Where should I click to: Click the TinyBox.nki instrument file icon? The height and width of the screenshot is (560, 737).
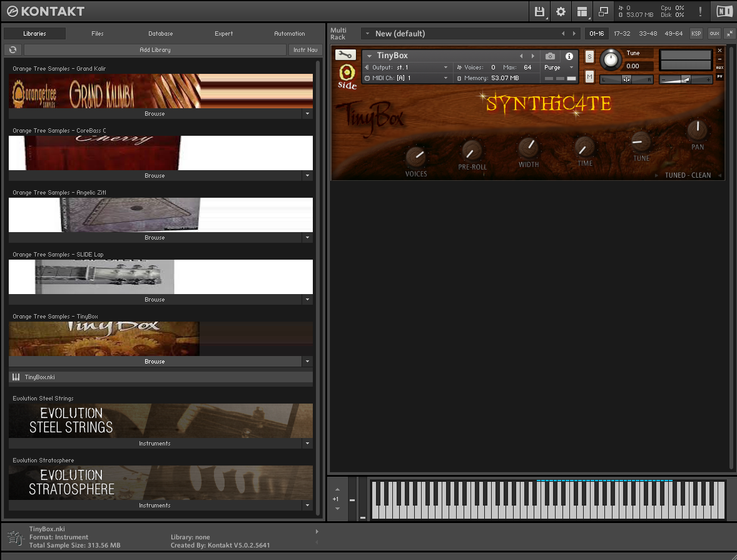pyautogui.click(x=16, y=377)
